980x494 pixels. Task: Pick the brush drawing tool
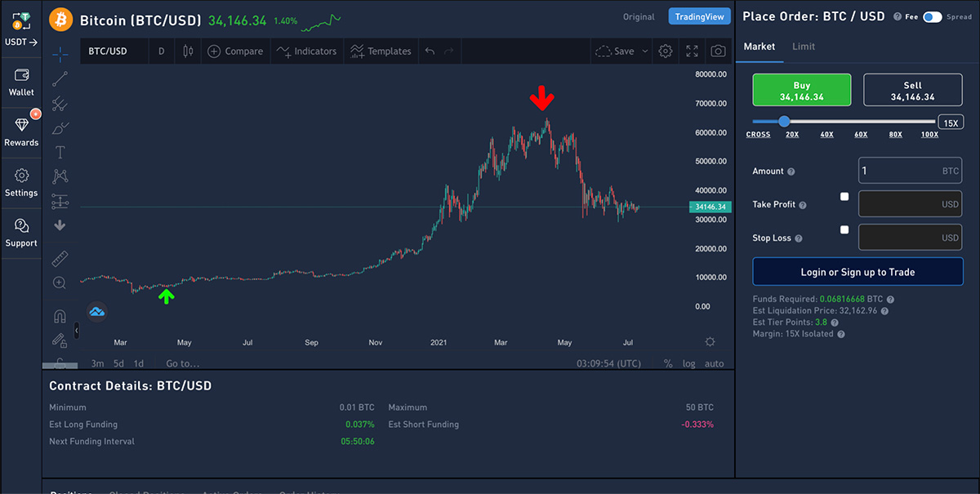[x=60, y=128]
